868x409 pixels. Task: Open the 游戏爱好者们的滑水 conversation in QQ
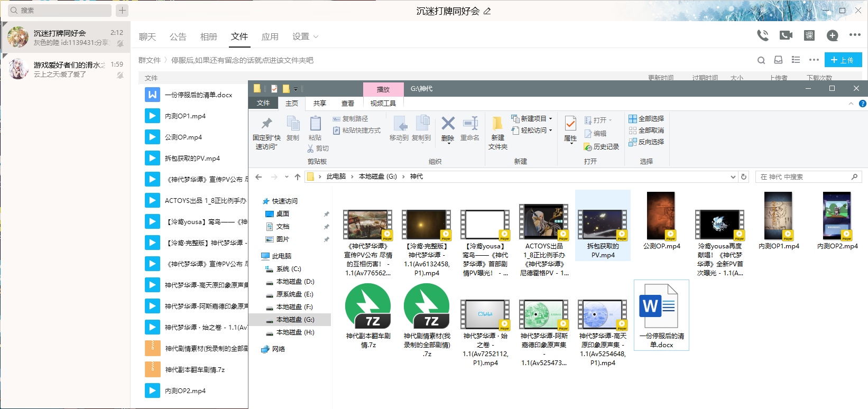click(65, 69)
